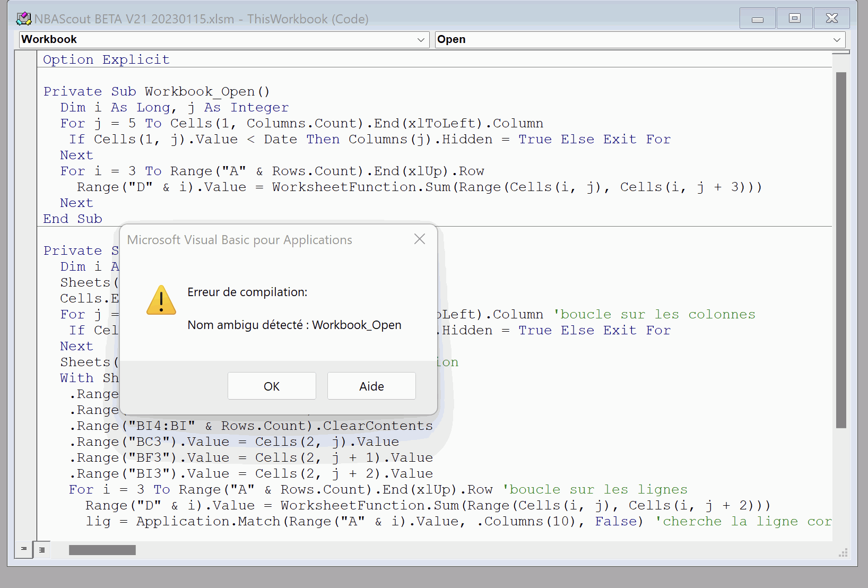Maximize the ThisWorkbook code window
Viewport: 868px width, 588px height.
click(794, 19)
